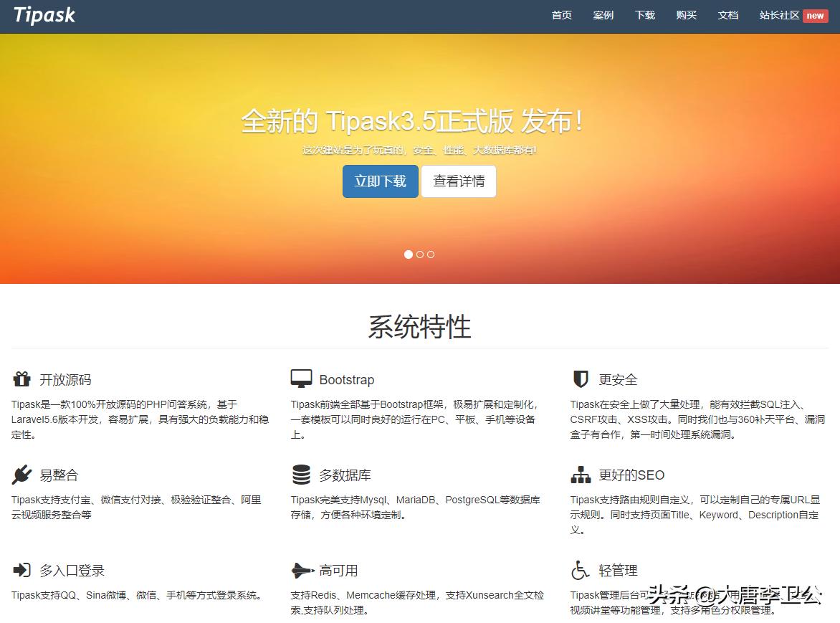Viewport: 840px width, 623px height.
Task: Click the 开放源码 feature heading
Action: 65,380
